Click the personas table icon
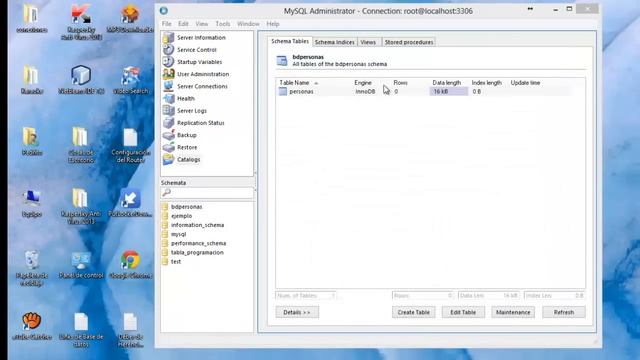The image size is (640, 360). tap(282, 91)
